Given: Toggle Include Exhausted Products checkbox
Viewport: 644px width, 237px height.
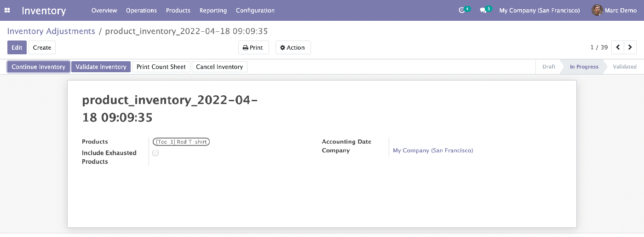Looking at the screenshot, I should click(x=155, y=153).
